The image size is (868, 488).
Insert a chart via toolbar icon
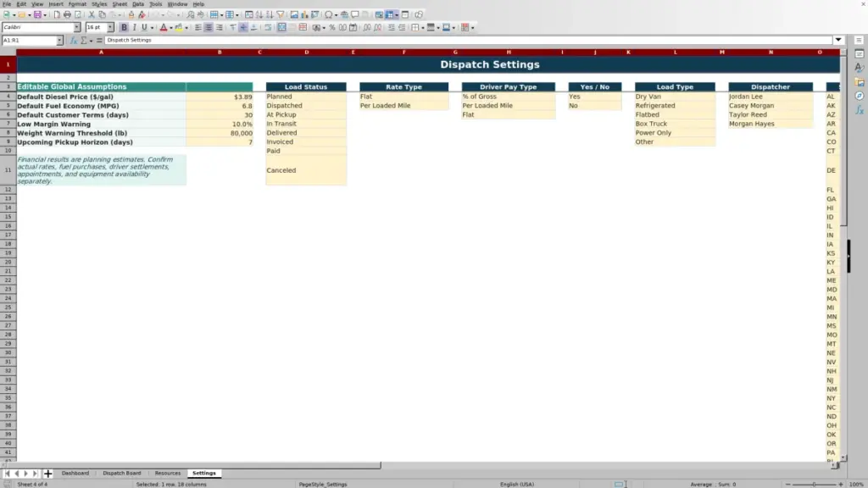click(x=304, y=15)
